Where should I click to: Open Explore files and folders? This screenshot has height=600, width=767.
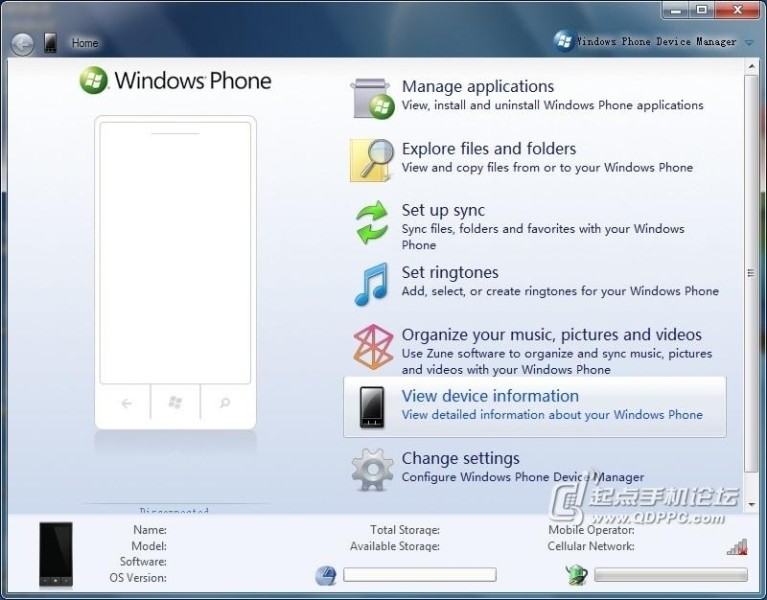[x=488, y=149]
